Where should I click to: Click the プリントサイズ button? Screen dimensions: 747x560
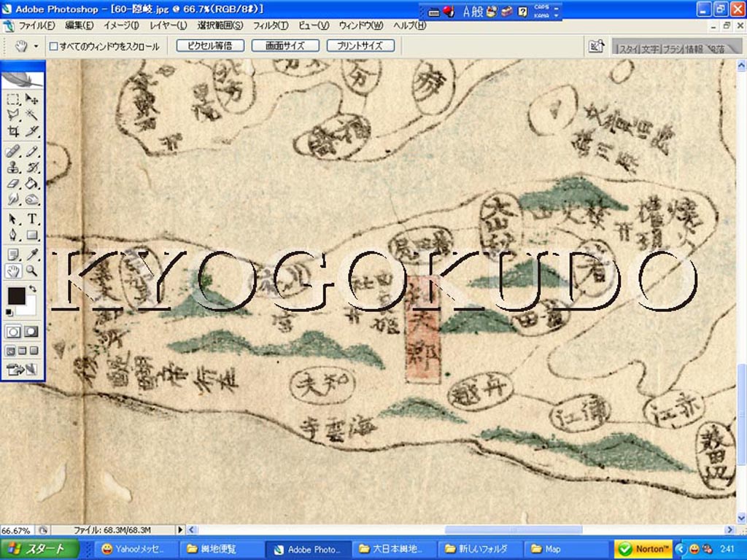pos(360,46)
